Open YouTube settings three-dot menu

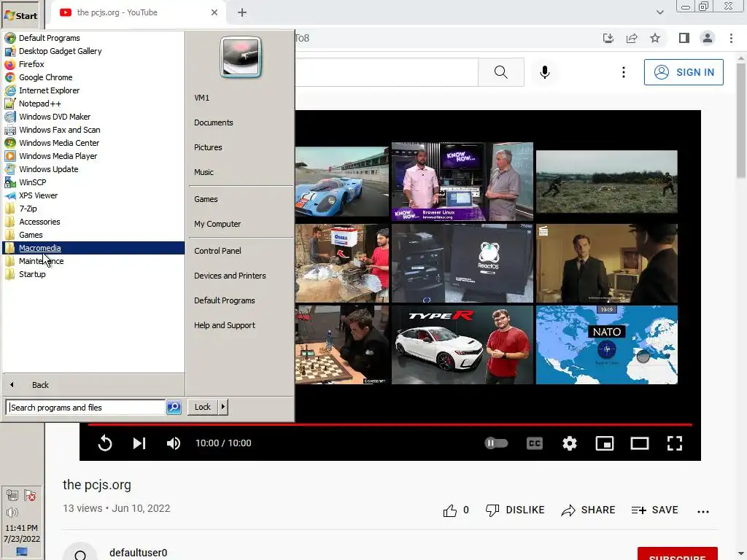point(623,72)
